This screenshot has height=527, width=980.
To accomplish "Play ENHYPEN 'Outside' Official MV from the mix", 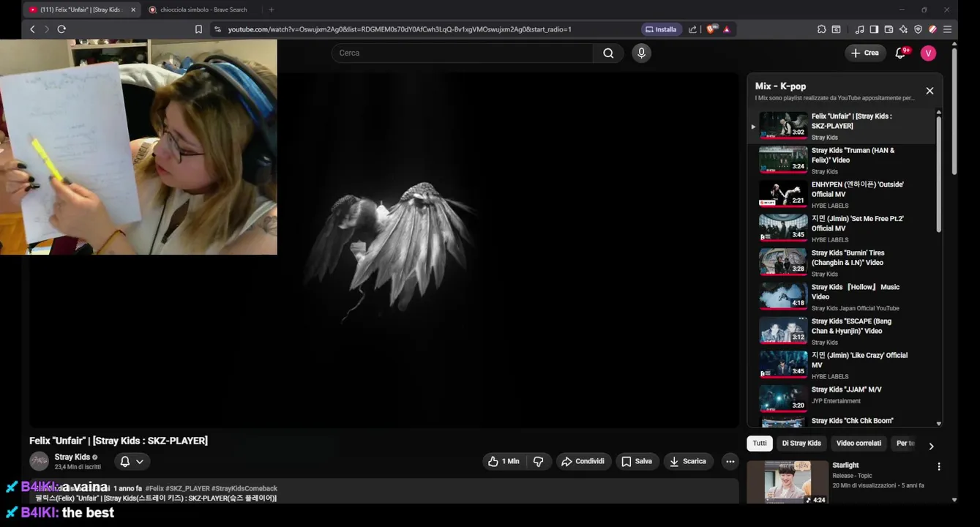I will coord(842,194).
